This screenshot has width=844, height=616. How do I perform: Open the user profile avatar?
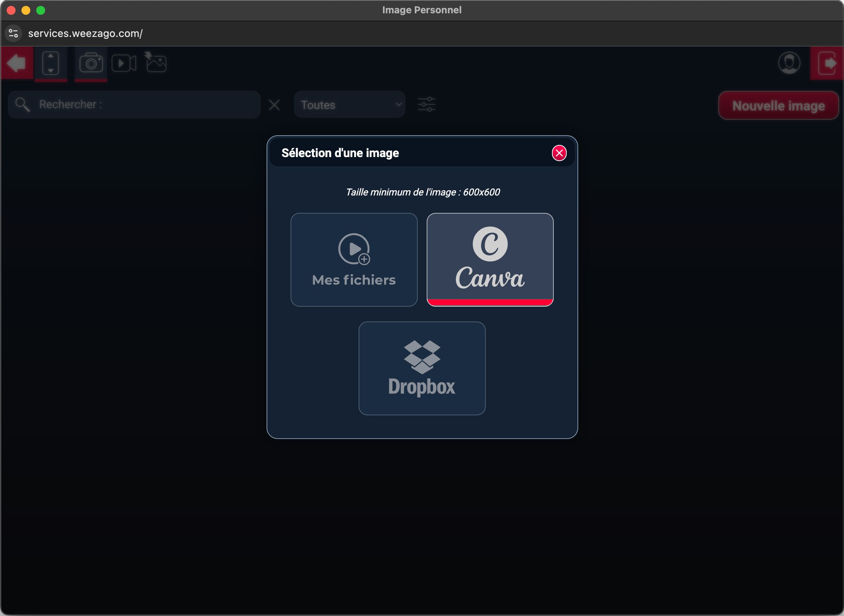[789, 63]
